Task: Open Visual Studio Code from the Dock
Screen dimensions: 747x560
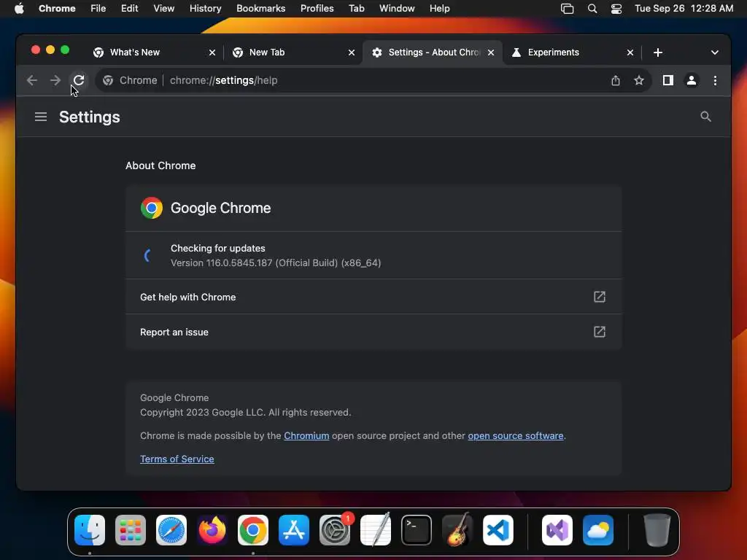Action: [498, 530]
